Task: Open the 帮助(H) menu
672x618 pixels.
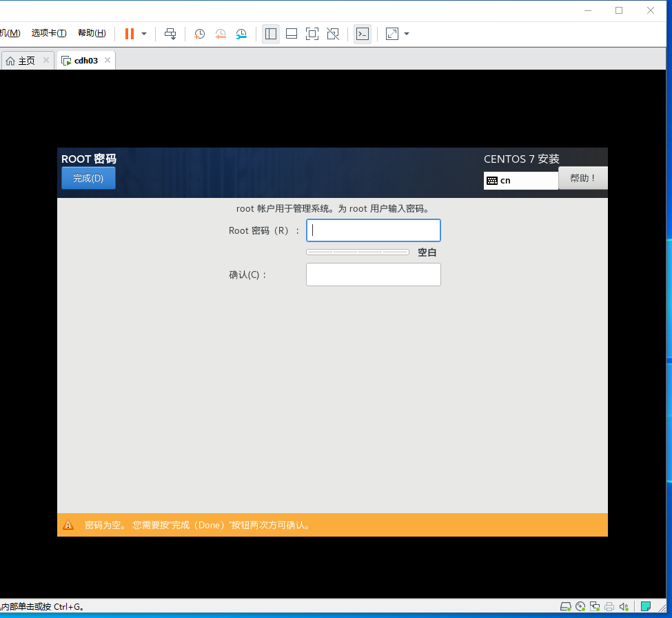Action: click(92, 33)
